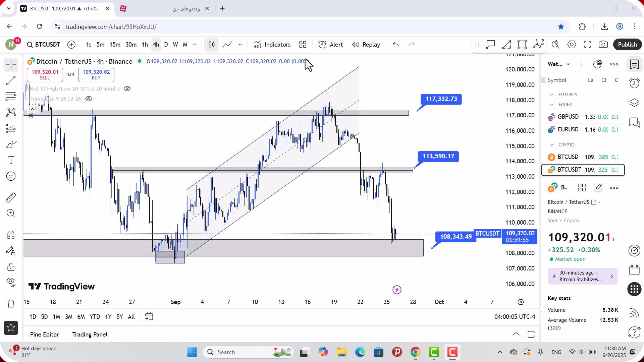Toggle visibility of SRv2 indicator

point(127,89)
